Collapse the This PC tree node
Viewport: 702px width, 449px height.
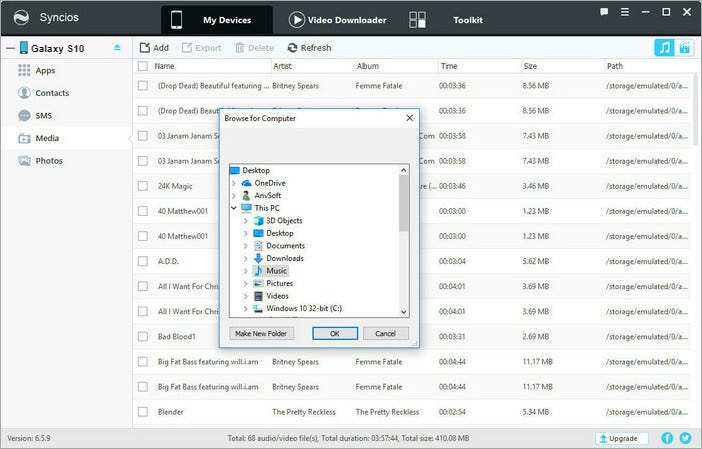click(x=234, y=208)
